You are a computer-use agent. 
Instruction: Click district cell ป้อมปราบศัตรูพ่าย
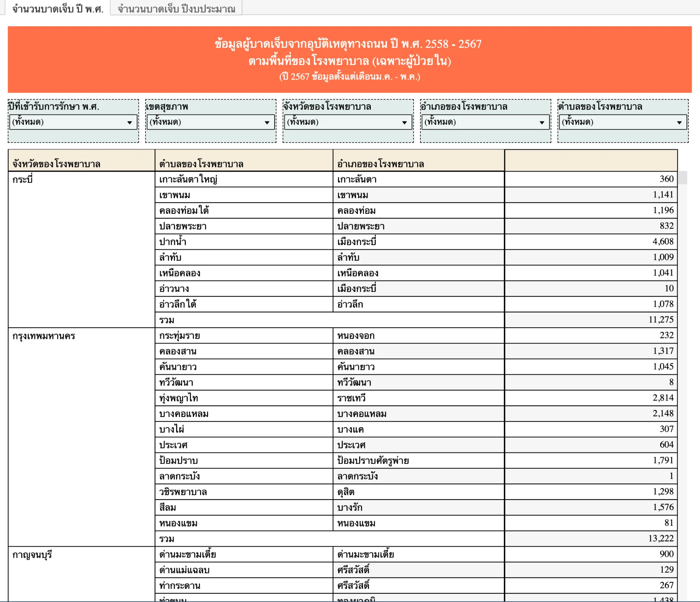(x=419, y=460)
